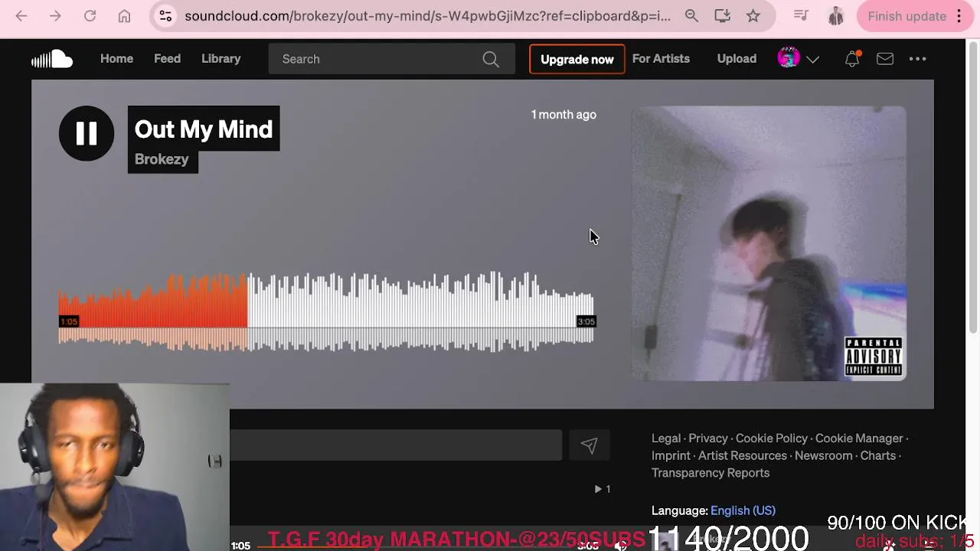The width and height of the screenshot is (980, 551).
Task: Seek within the track waveform
Action: click(326, 312)
